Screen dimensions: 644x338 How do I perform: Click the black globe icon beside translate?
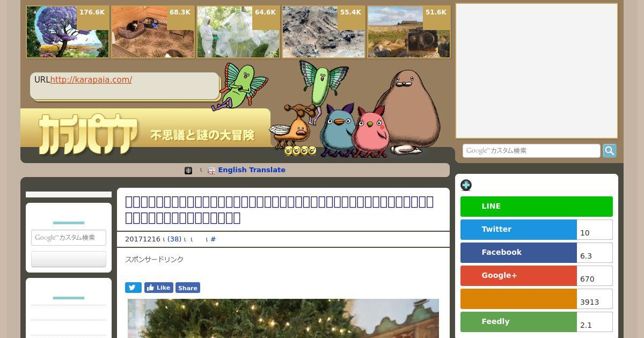click(188, 170)
